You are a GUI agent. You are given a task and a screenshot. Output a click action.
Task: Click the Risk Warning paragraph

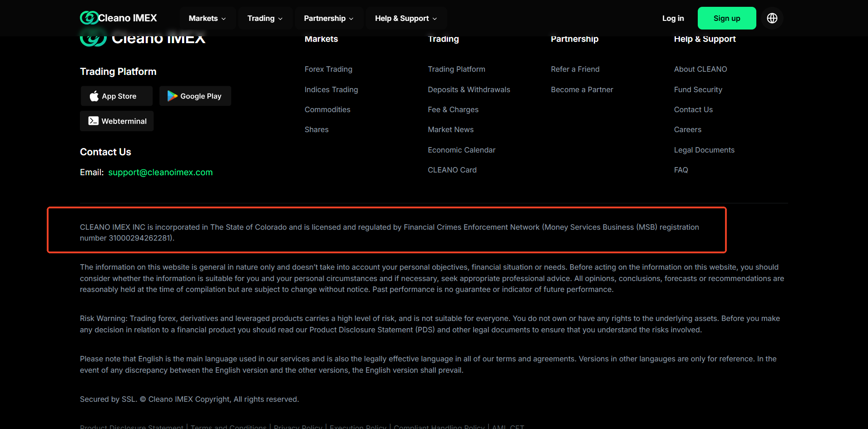(430, 324)
